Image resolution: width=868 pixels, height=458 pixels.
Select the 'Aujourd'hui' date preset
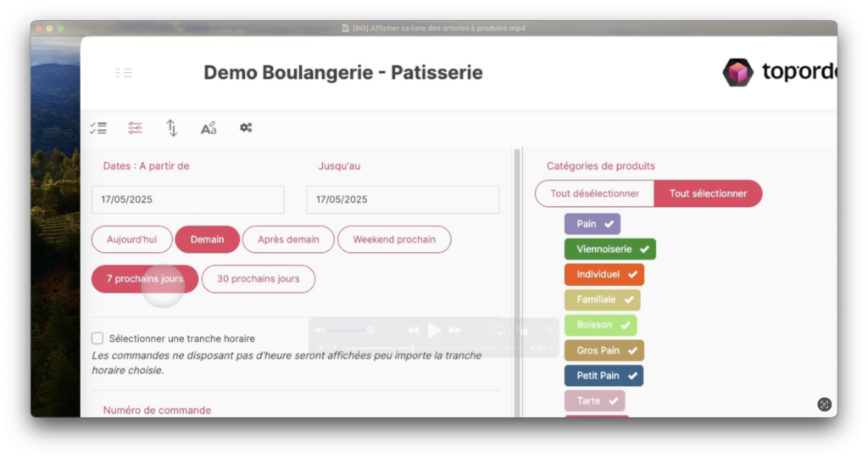click(x=131, y=239)
